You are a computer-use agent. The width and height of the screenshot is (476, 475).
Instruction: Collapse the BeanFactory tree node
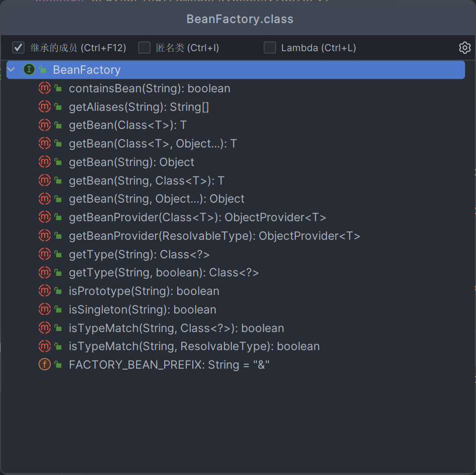12,70
